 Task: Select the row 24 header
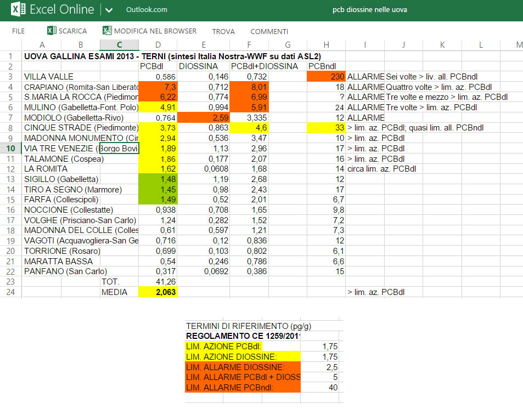[x=11, y=292]
